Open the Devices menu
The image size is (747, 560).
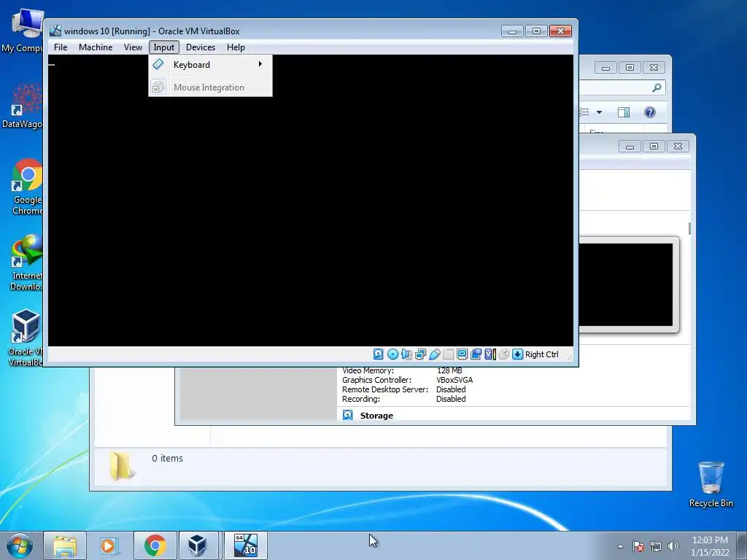pos(201,47)
